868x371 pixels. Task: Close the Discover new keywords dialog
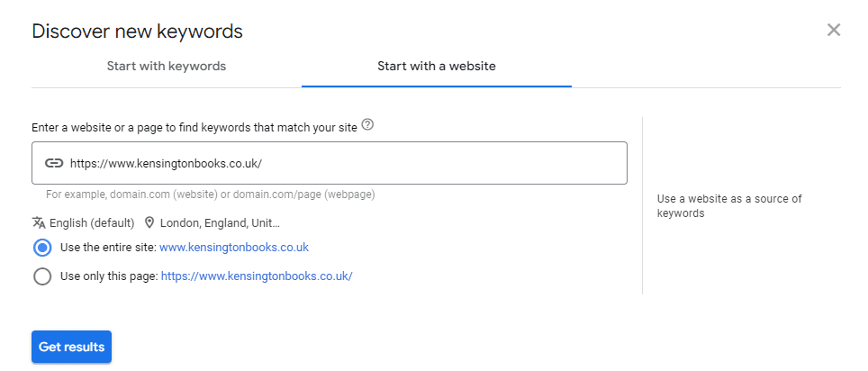[834, 30]
